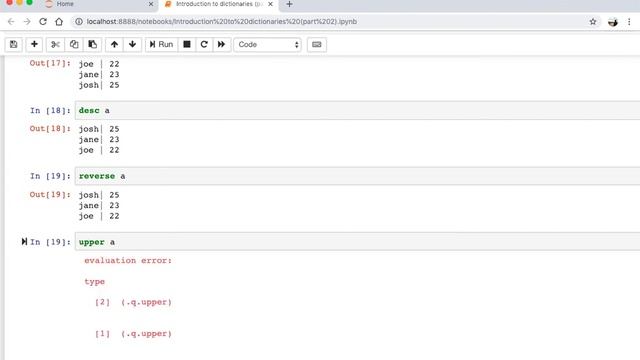This screenshot has height=360, width=640.
Task: Go back in browser history
Action: [x=11, y=22]
